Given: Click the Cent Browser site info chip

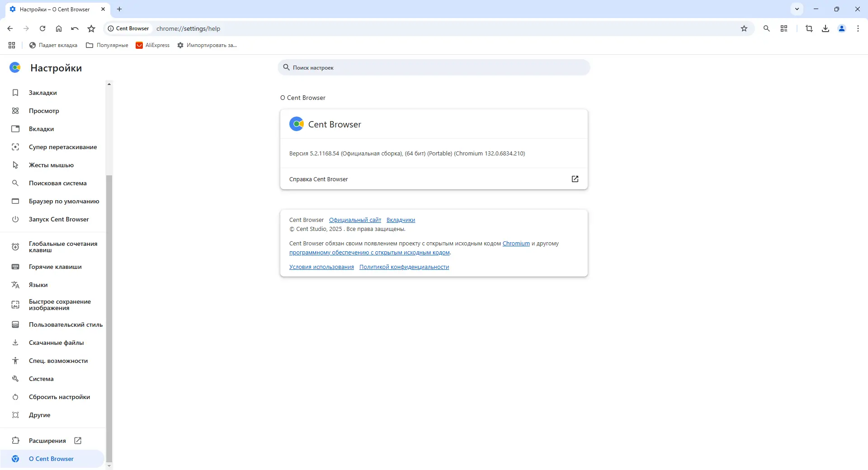Looking at the screenshot, I should tap(128, 28).
